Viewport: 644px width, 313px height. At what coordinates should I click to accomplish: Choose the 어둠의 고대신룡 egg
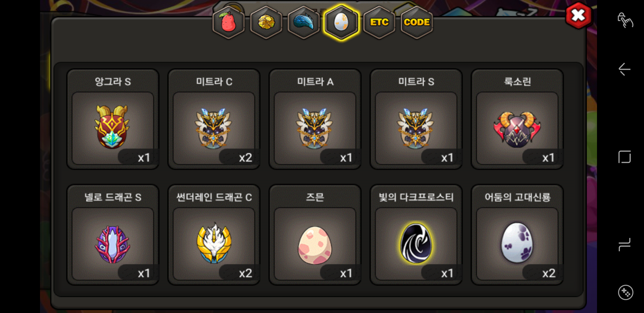tap(517, 235)
